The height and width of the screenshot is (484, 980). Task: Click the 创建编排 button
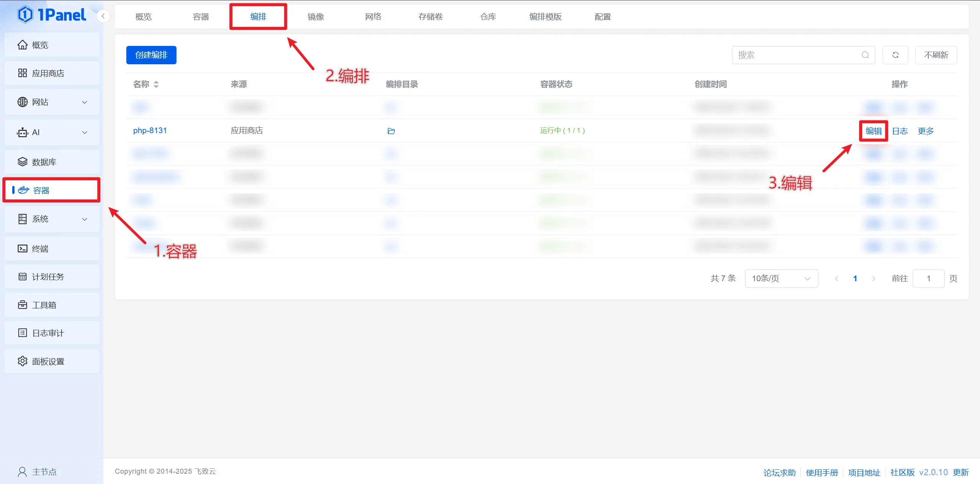pyautogui.click(x=151, y=55)
